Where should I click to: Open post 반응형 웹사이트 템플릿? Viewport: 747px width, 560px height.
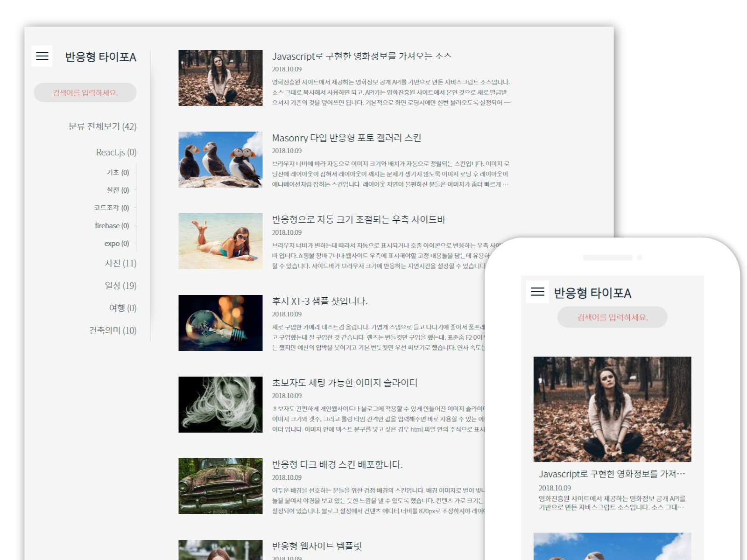pyautogui.click(x=317, y=546)
